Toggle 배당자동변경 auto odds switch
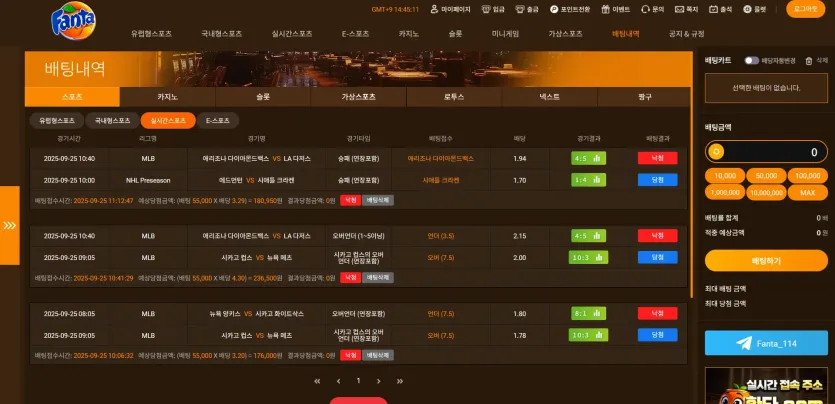 click(751, 61)
